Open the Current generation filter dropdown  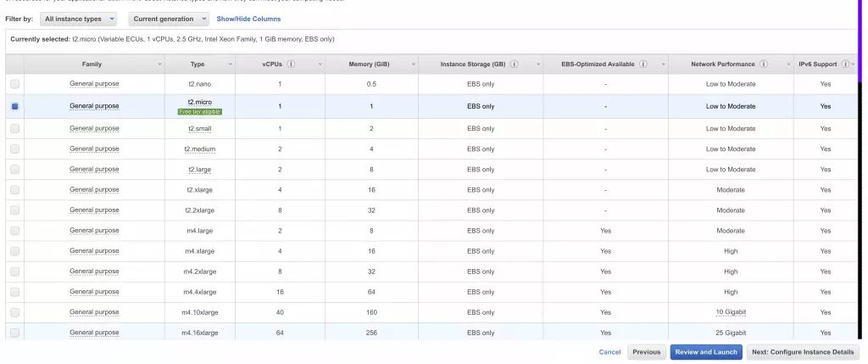coord(170,19)
